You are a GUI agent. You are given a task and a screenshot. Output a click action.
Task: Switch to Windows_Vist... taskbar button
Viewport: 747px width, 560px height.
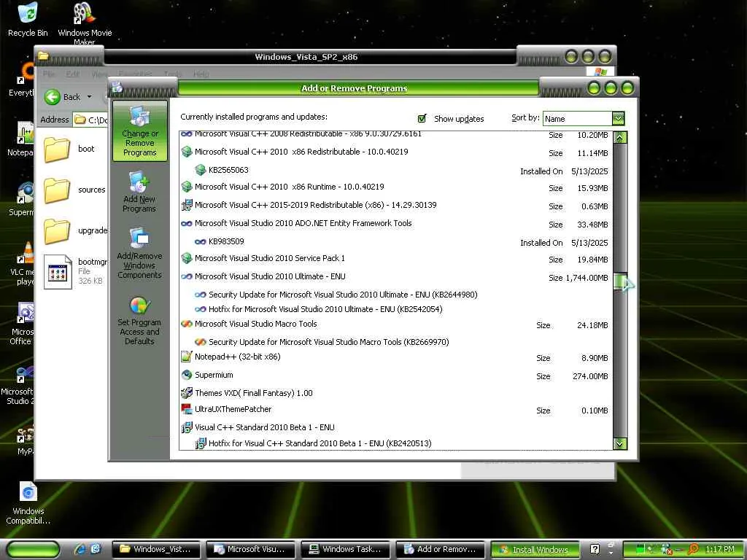click(156, 550)
